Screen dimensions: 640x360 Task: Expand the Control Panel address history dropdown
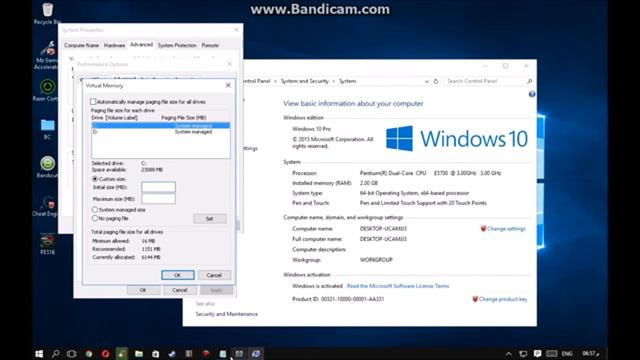[427, 81]
